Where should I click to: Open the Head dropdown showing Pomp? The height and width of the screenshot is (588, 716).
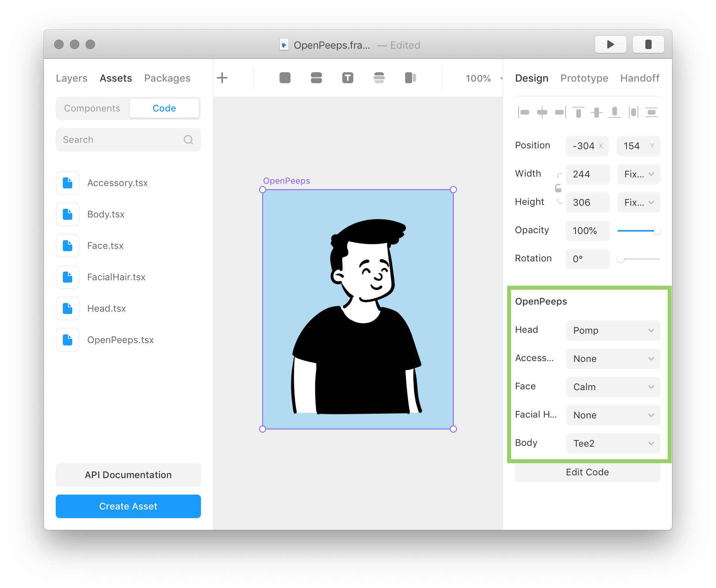[613, 331]
